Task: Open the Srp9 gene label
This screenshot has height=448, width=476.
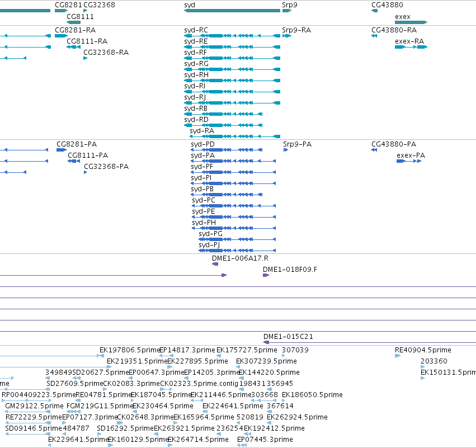Action: pyautogui.click(x=290, y=5)
